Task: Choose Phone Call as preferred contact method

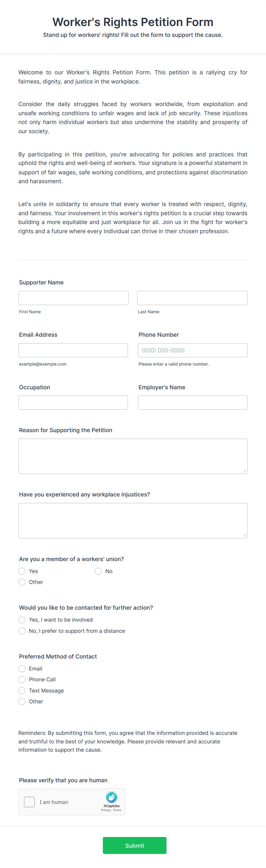Action: click(x=21, y=679)
